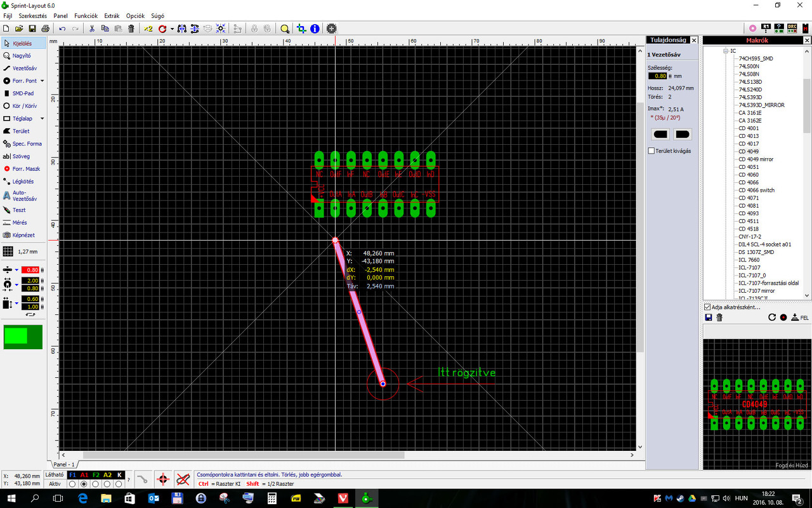Image resolution: width=812 pixels, height=508 pixels.
Task: Close the Tulajdonság panel
Action: [x=693, y=40]
